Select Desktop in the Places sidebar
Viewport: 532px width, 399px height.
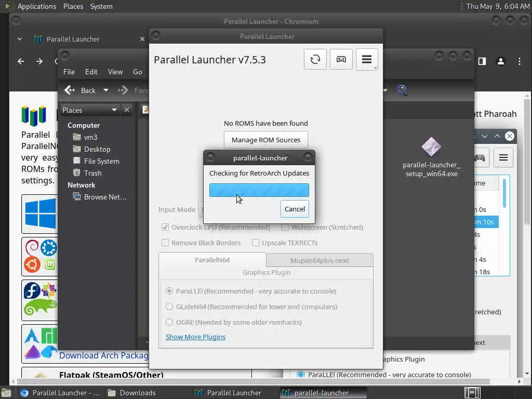(97, 149)
